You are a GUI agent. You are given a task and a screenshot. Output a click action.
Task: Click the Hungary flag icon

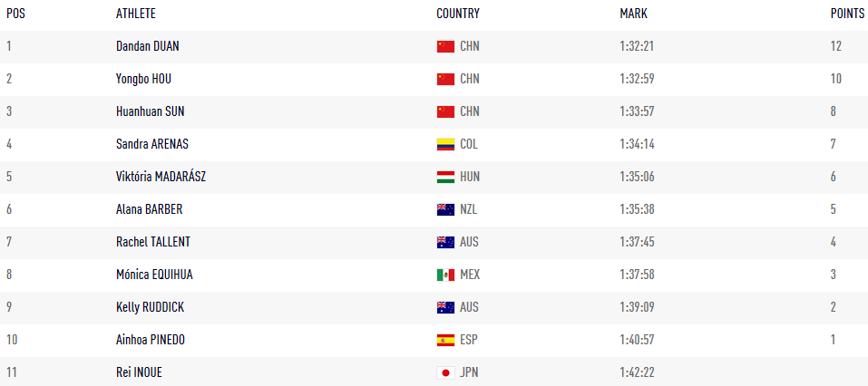coord(445,177)
